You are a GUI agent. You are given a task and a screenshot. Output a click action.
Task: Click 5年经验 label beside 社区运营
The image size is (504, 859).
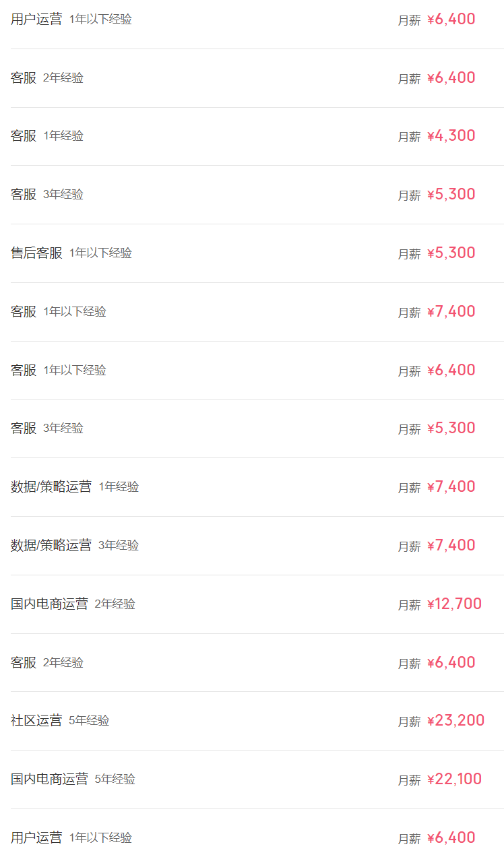(x=89, y=721)
